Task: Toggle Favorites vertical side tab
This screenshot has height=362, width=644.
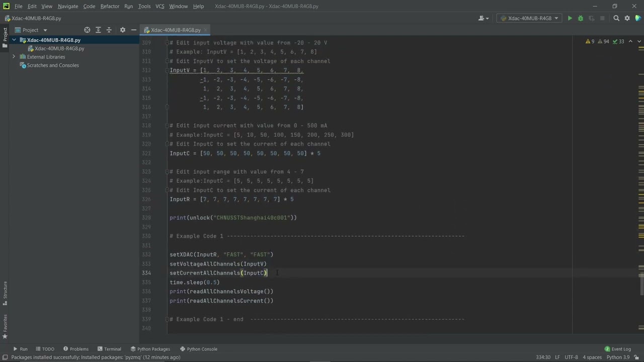Action: (5, 326)
